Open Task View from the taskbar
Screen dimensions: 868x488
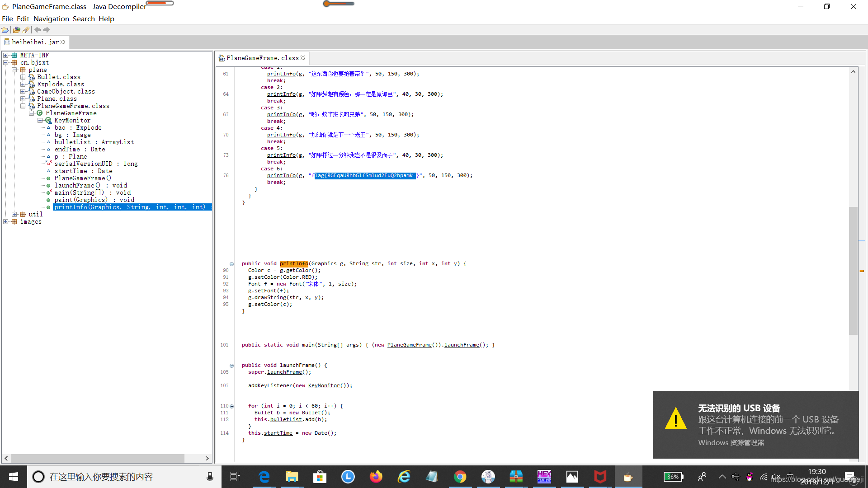tap(235, 477)
